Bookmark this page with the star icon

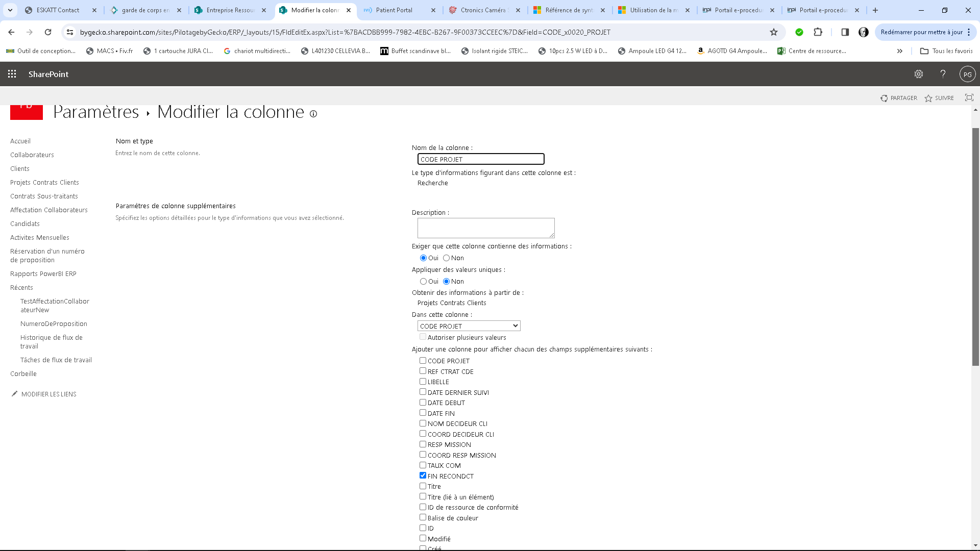(774, 32)
